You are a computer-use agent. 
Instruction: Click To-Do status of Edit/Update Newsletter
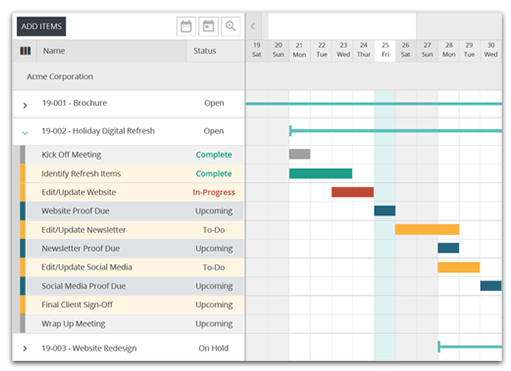pyautogui.click(x=214, y=230)
